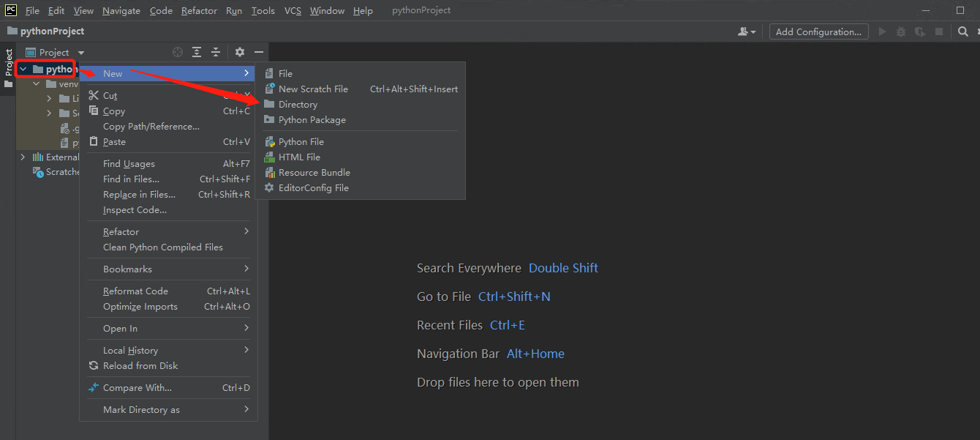Open the File menu
Viewport: 980px width, 440px height.
tap(33, 10)
